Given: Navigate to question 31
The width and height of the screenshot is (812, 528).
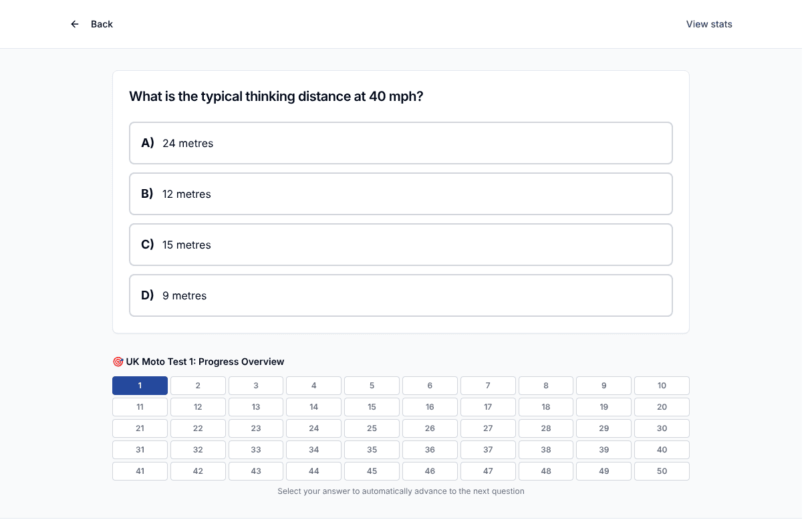Looking at the screenshot, I should [140, 450].
